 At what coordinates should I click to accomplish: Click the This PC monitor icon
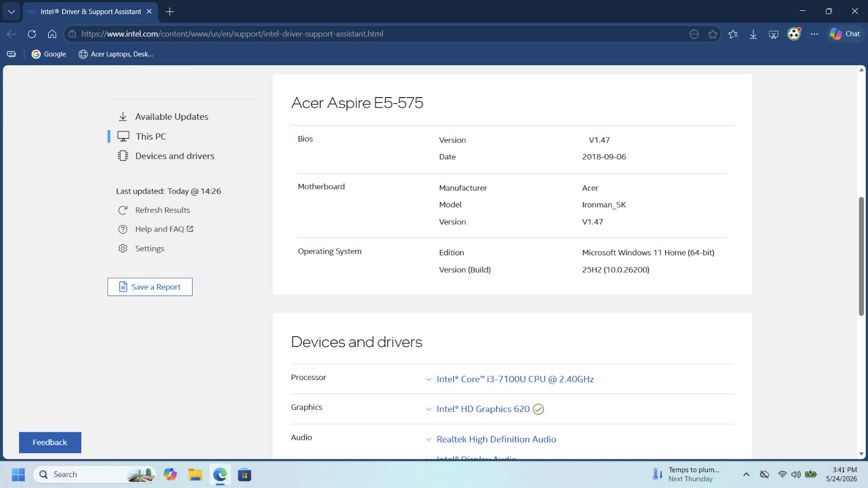124,137
